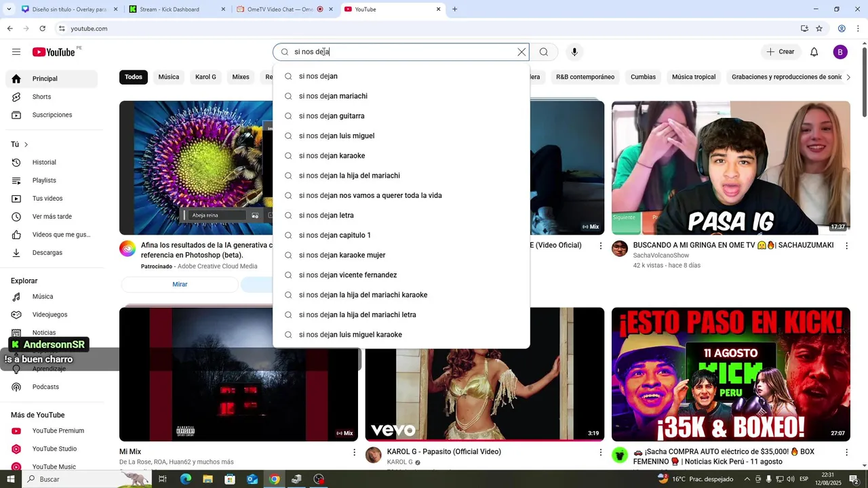Select the R&B contemporáneo chip
Screen dimensions: 868x488
coord(585,77)
